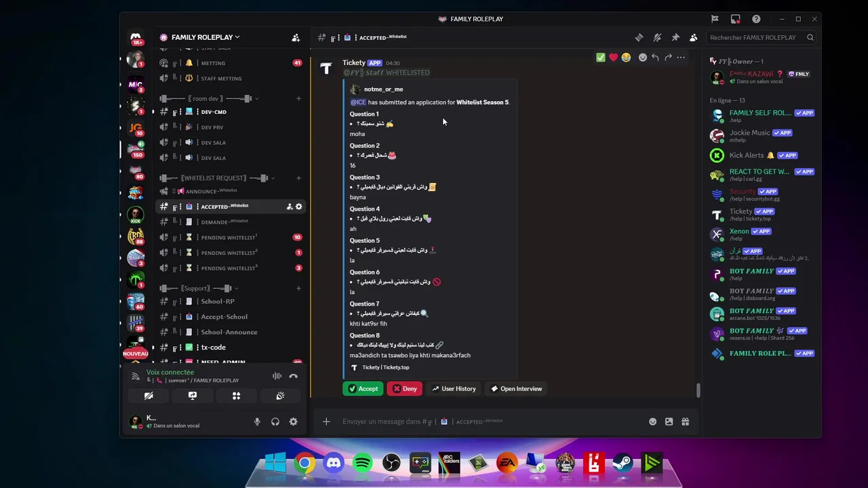Image resolution: width=868 pixels, height=488 pixels.
Task: Deny the whitelist application
Action: pyautogui.click(x=405, y=388)
